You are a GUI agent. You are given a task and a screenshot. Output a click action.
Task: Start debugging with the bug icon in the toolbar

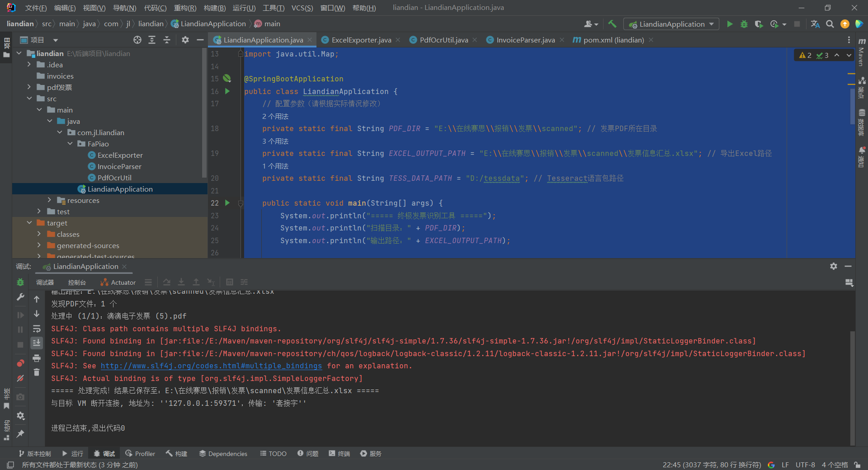(744, 24)
